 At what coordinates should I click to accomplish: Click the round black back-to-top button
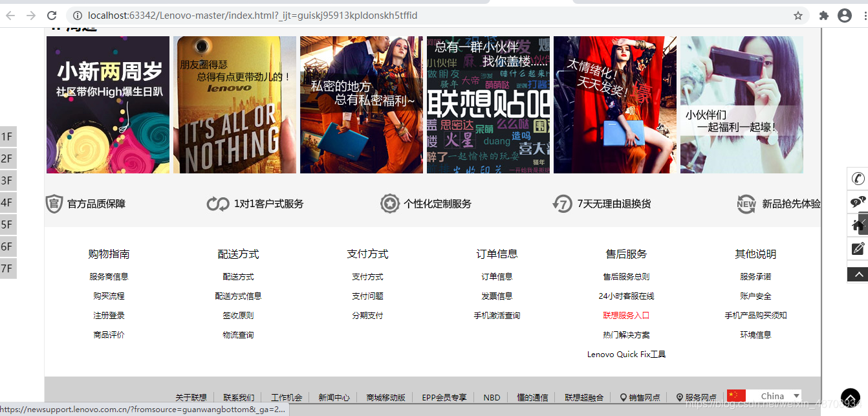click(x=851, y=398)
